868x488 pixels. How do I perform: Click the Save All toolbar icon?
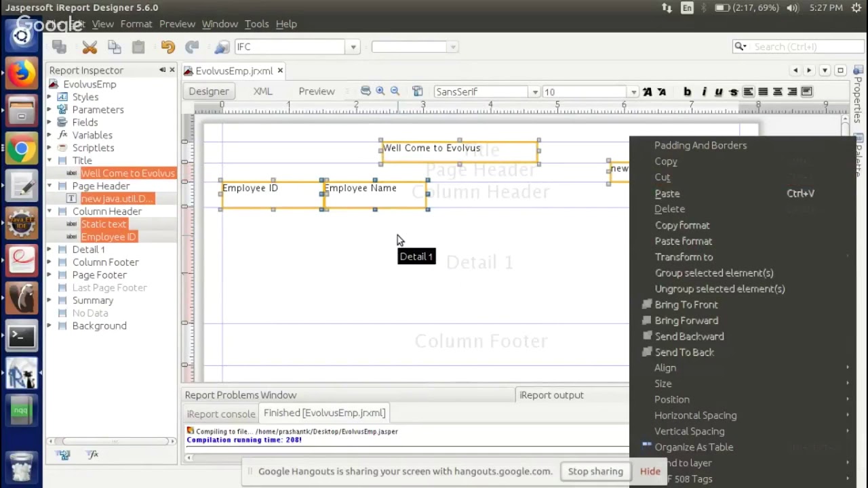59,47
